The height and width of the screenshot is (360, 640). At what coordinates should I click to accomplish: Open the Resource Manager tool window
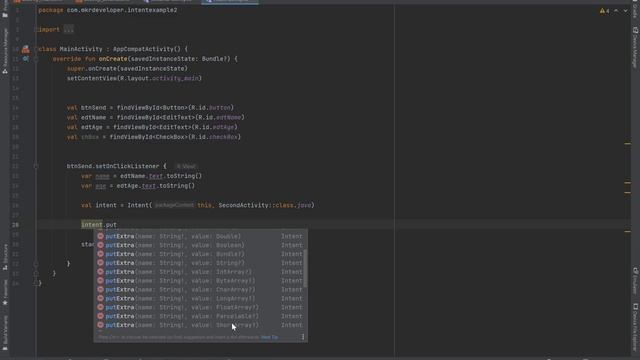[5, 51]
